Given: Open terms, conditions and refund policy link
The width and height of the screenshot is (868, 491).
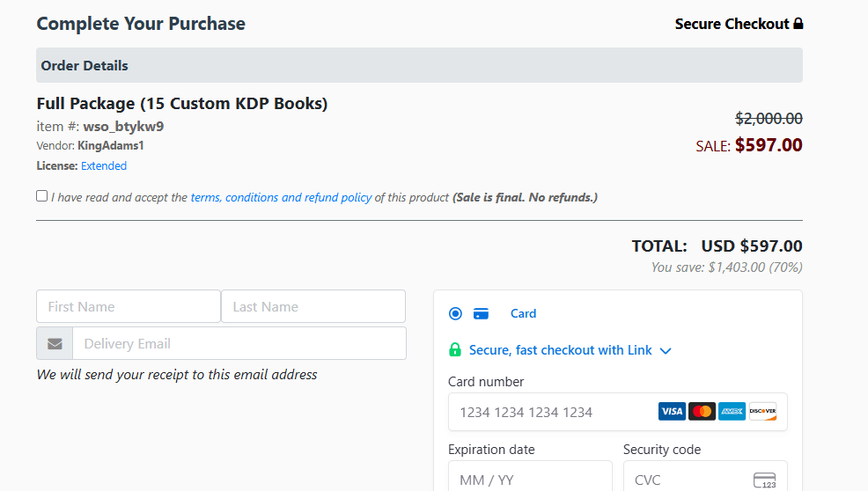Looking at the screenshot, I should coord(281,198).
